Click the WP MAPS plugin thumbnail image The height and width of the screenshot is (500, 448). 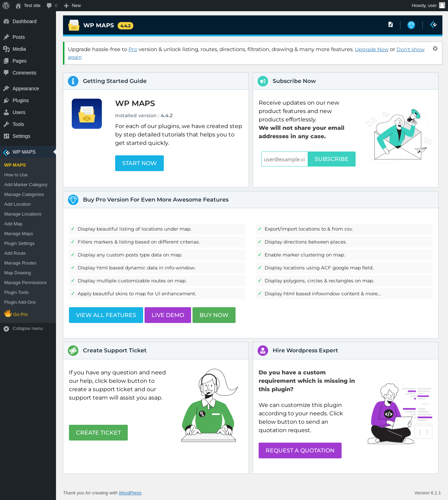(x=87, y=114)
